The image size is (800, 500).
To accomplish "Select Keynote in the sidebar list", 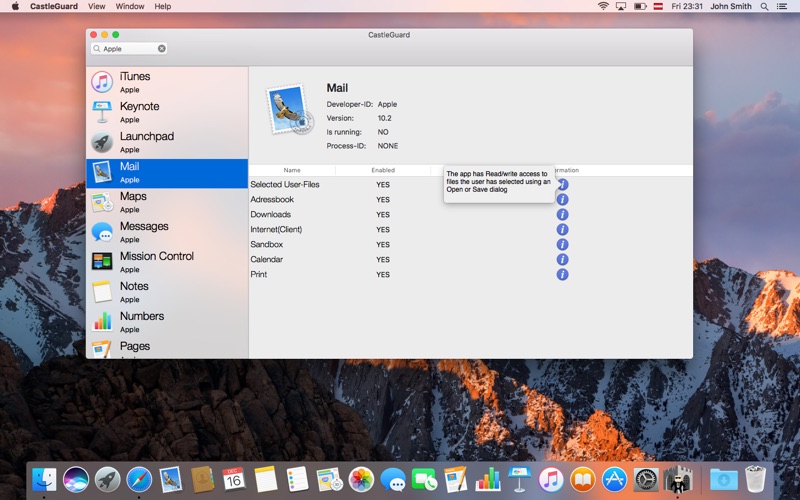I will [x=167, y=112].
